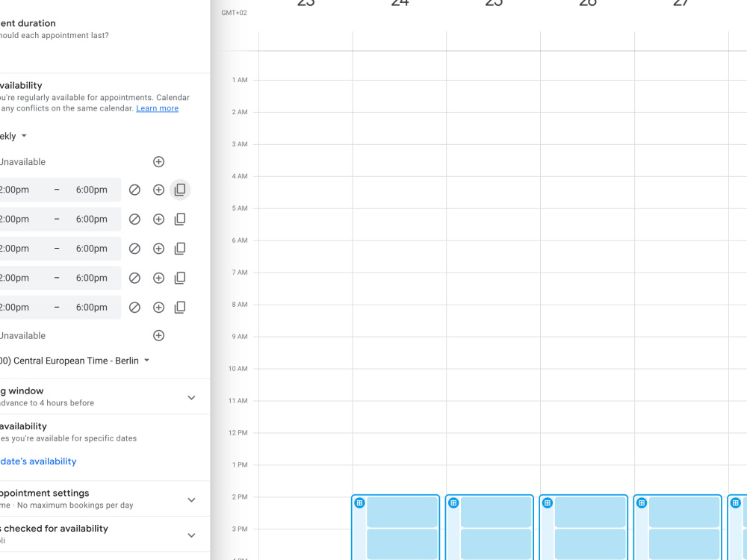Add a time period to the Unavailable day below the time rows

pos(158,335)
